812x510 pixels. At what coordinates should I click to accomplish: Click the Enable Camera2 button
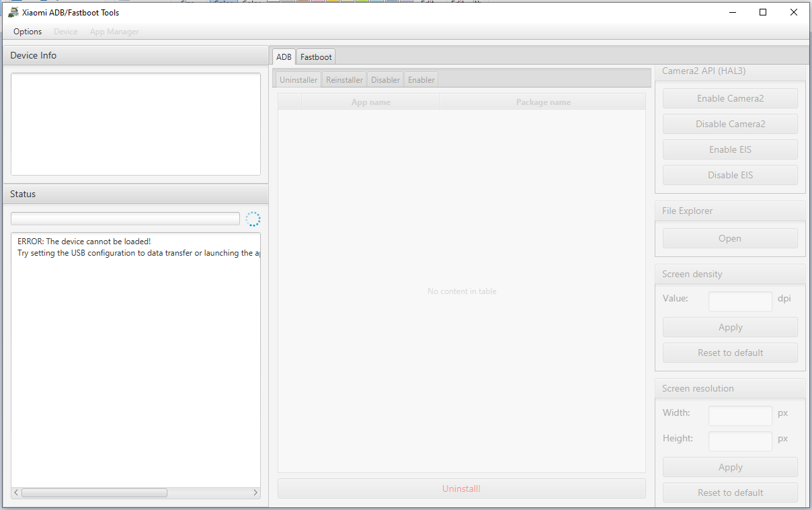730,98
